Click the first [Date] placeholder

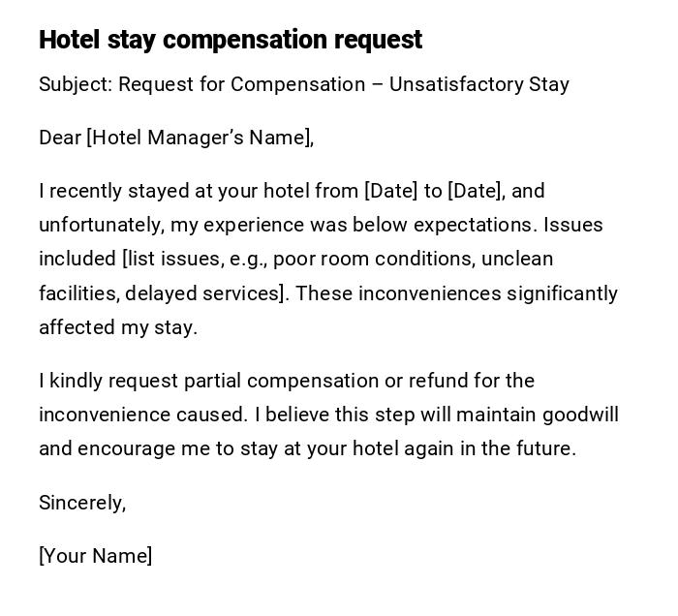click(390, 191)
